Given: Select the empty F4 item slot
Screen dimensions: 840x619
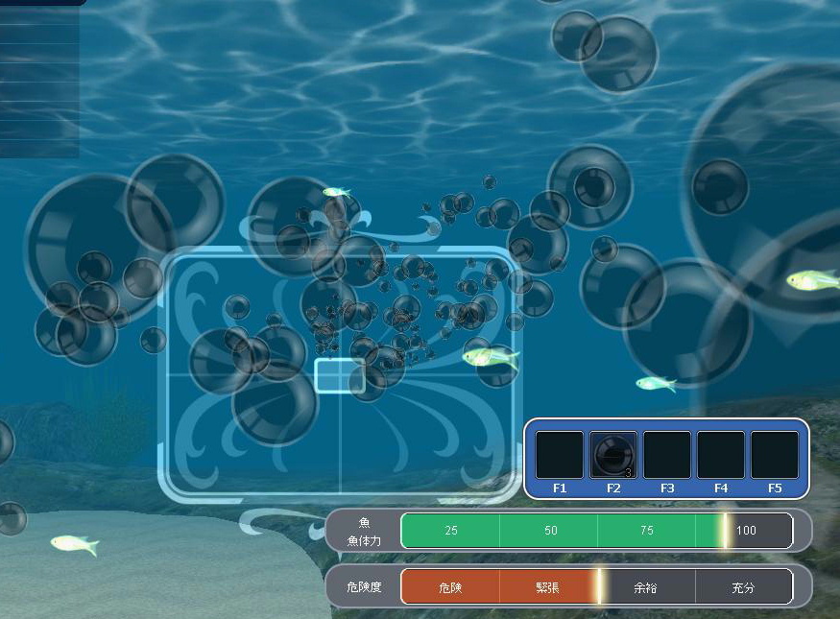Looking at the screenshot, I should click(721, 454).
